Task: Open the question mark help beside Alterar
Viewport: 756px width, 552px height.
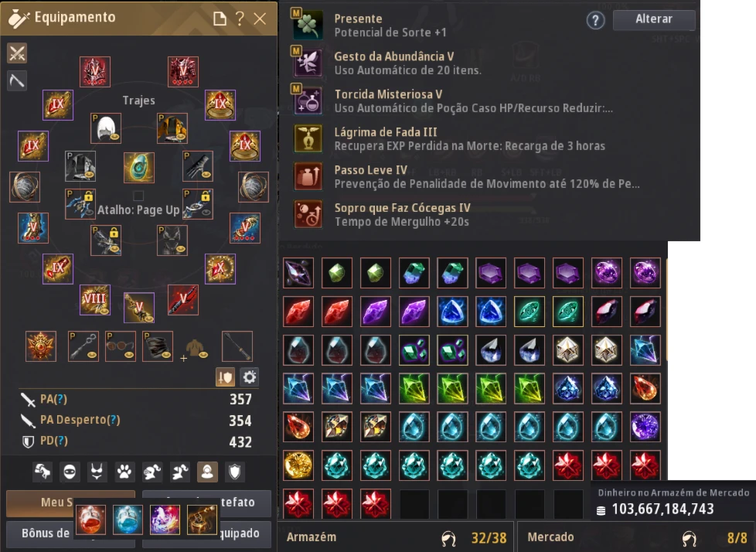Action: [595, 20]
